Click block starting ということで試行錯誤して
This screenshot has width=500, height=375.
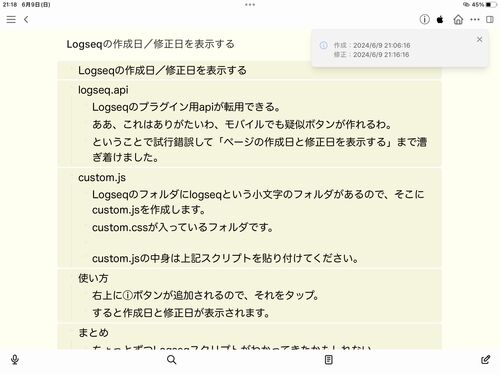(260, 149)
